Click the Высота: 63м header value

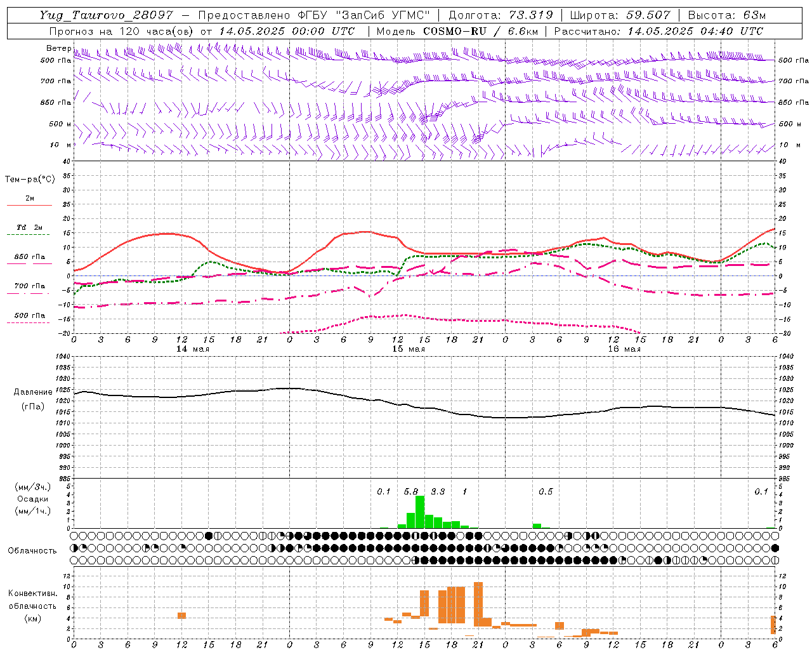click(727, 15)
